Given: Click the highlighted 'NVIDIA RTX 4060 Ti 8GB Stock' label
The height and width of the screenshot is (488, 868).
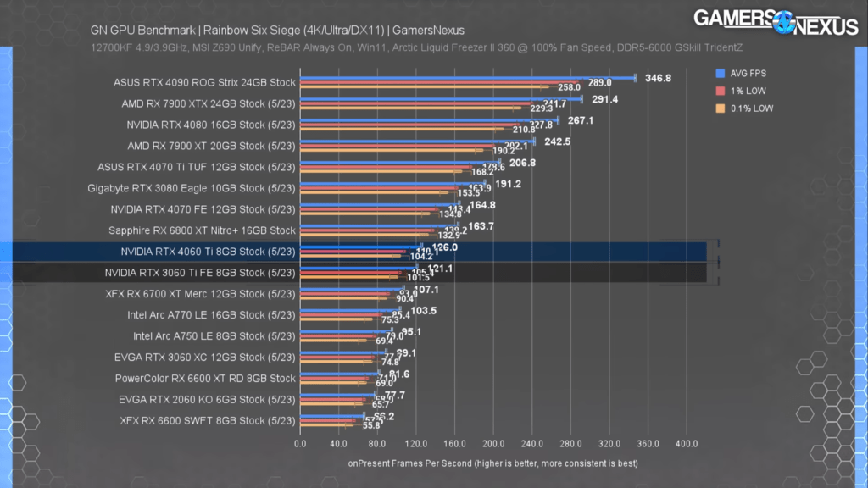Looking at the screenshot, I should point(209,252).
